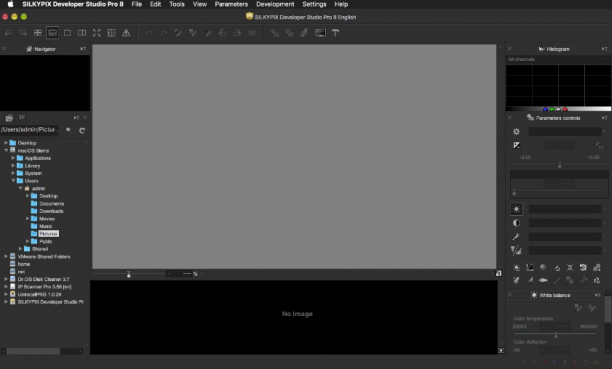Rotate image right toolbar icon

(237, 33)
